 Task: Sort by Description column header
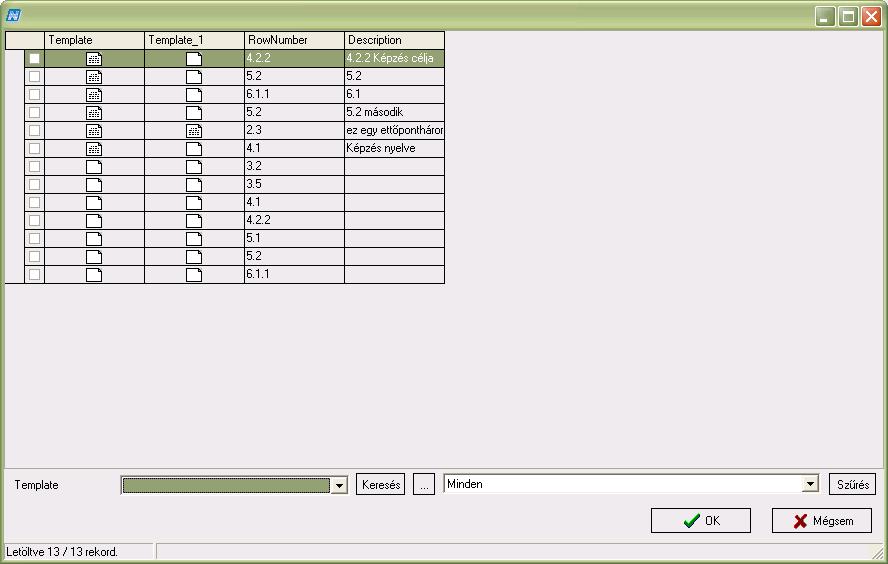[x=394, y=40]
